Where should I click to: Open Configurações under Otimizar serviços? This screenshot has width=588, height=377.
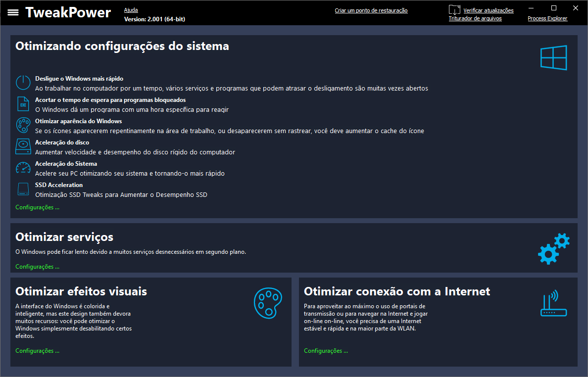(37, 267)
